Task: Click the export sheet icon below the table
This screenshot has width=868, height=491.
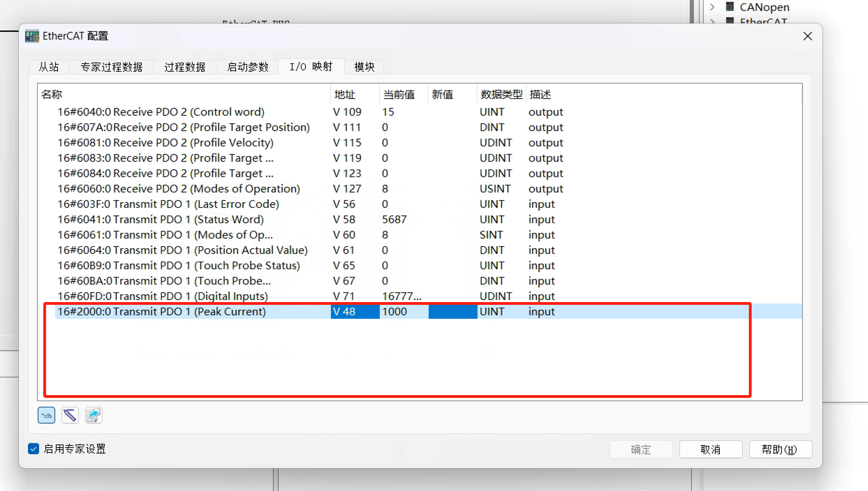Action: [94, 415]
